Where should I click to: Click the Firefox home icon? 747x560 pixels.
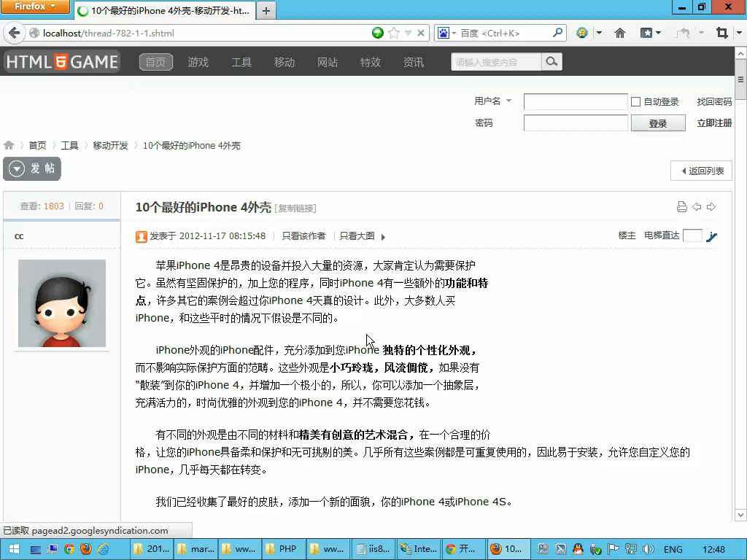[x=620, y=33]
